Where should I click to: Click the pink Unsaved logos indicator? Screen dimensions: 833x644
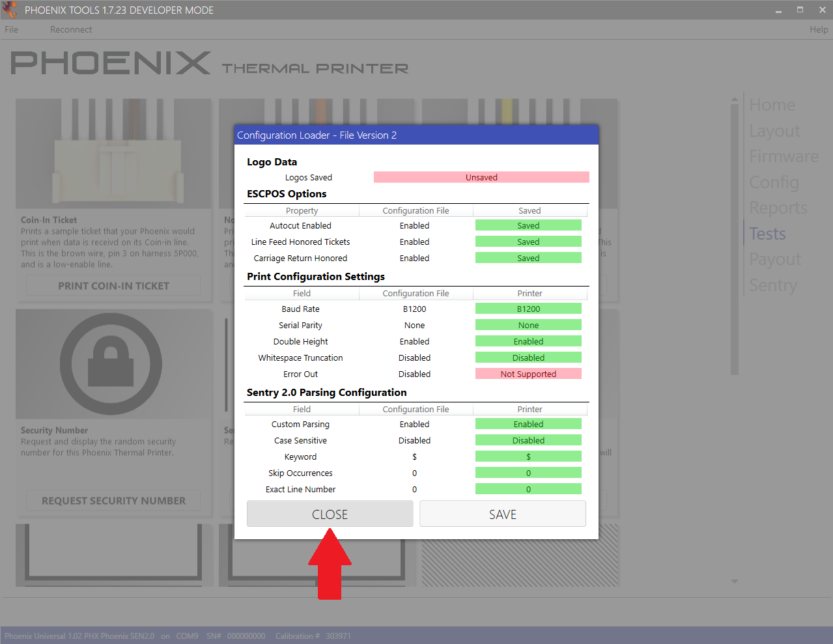pyautogui.click(x=481, y=176)
